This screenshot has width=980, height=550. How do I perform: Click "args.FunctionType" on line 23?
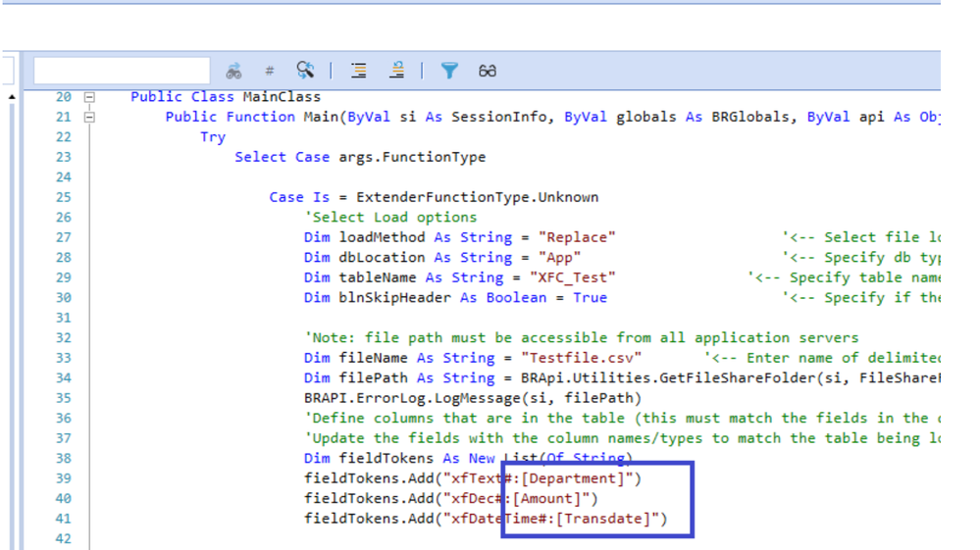point(412,157)
